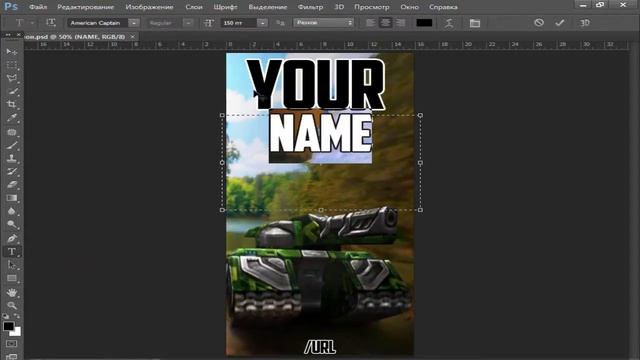Open the Изображение menu
This screenshot has width=640, height=360.
(149, 7)
